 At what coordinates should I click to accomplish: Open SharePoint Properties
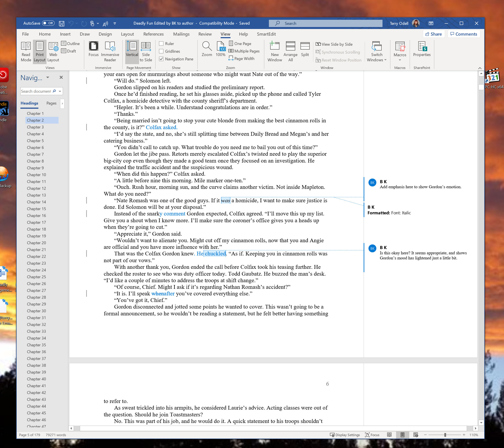click(x=422, y=49)
